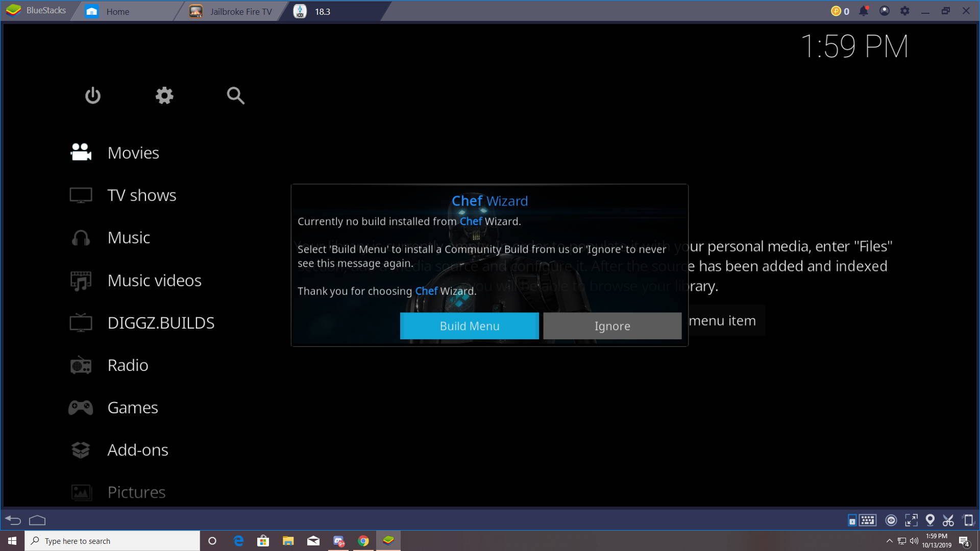This screenshot has width=980, height=551.
Task: Click the BlueStacks Android home button
Action: pyautogui.click(x=37, y=520)
